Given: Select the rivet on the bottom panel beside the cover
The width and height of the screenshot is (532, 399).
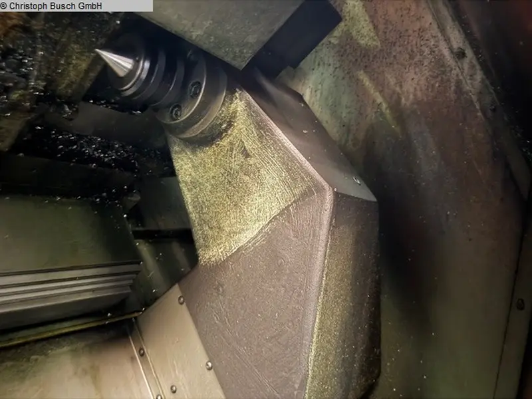Looking at the screenshot, I should 208,365.
